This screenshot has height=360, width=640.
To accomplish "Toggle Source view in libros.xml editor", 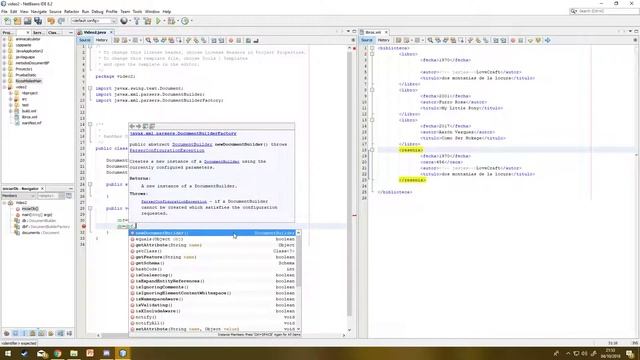I will click(x=367, y=40).
